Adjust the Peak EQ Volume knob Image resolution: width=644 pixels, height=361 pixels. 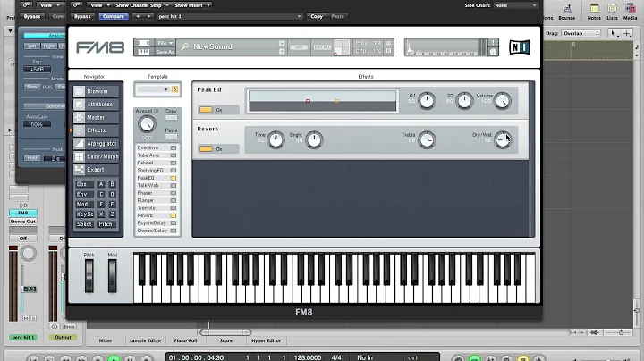point(503,101)
